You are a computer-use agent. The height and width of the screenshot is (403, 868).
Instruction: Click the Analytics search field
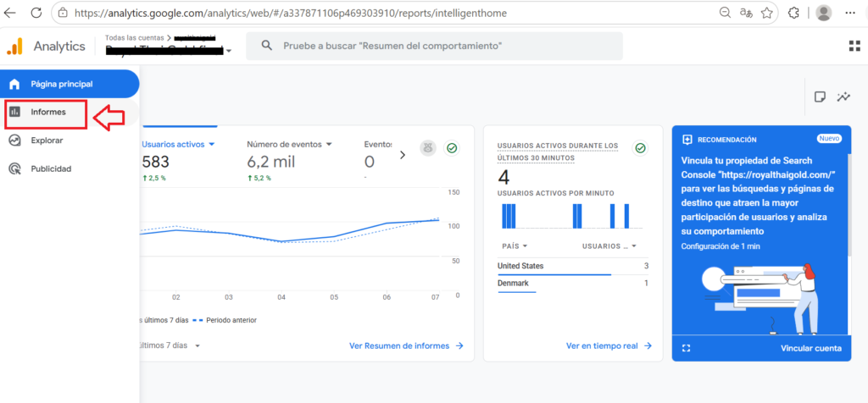[x=434, y=46]
